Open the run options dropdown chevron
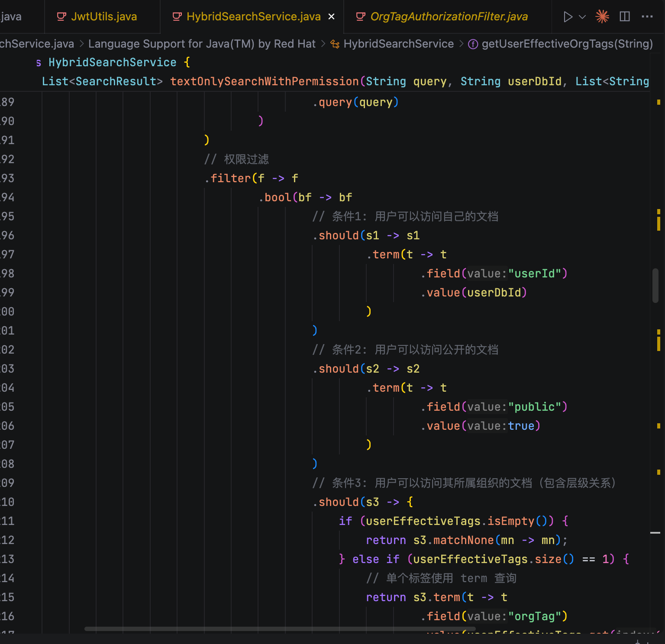Viewport: 665px width, 644px height. click(582, 17)
